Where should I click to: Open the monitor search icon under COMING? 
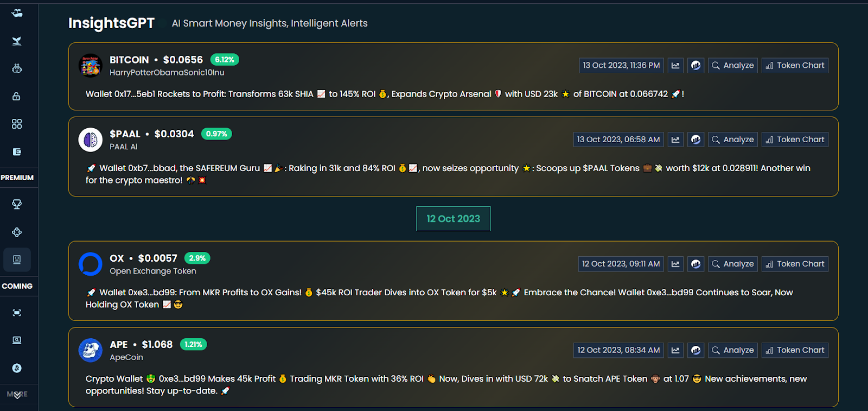17,340
